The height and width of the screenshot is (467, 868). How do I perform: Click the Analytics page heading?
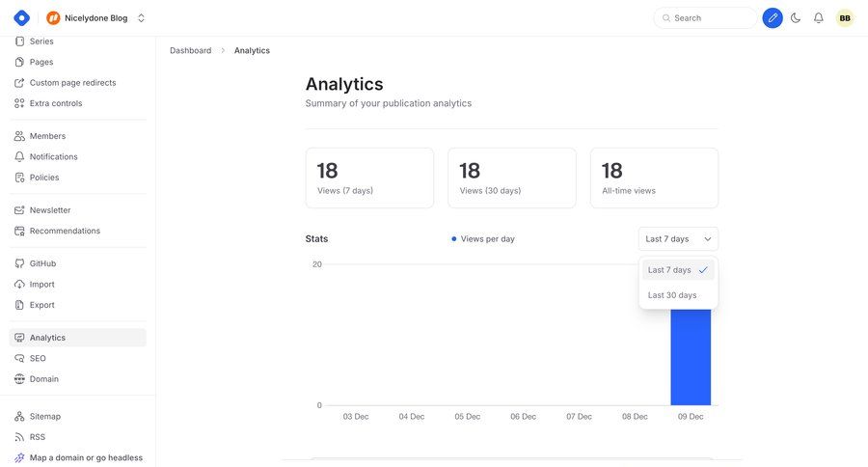[344, 84]
